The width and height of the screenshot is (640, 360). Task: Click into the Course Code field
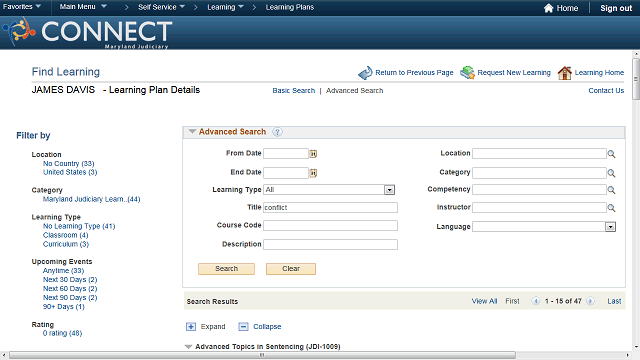click(x=330, y=225)
